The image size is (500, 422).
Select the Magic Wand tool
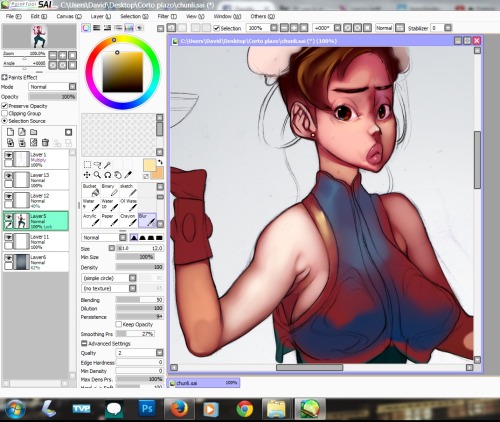[107, 165]
